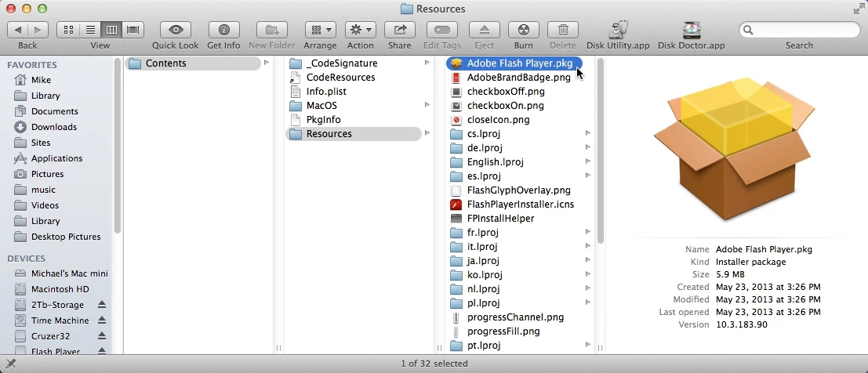Expand arrow next to fr.lproj

[588, 233]
